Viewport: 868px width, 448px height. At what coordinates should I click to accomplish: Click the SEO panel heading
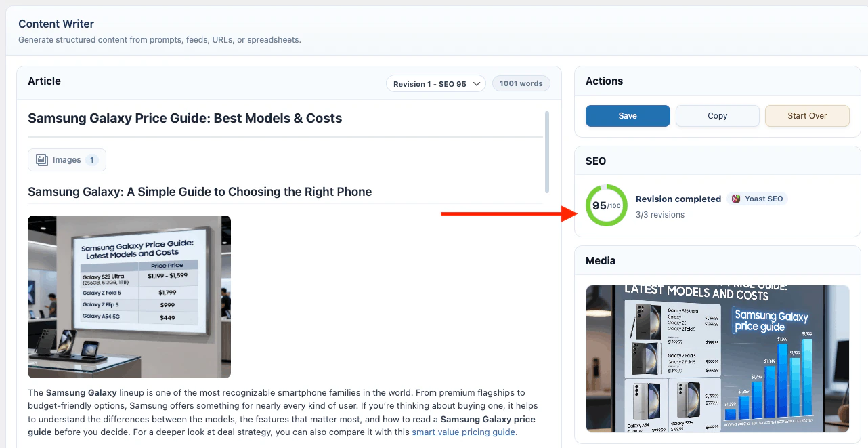pos(596,161)
